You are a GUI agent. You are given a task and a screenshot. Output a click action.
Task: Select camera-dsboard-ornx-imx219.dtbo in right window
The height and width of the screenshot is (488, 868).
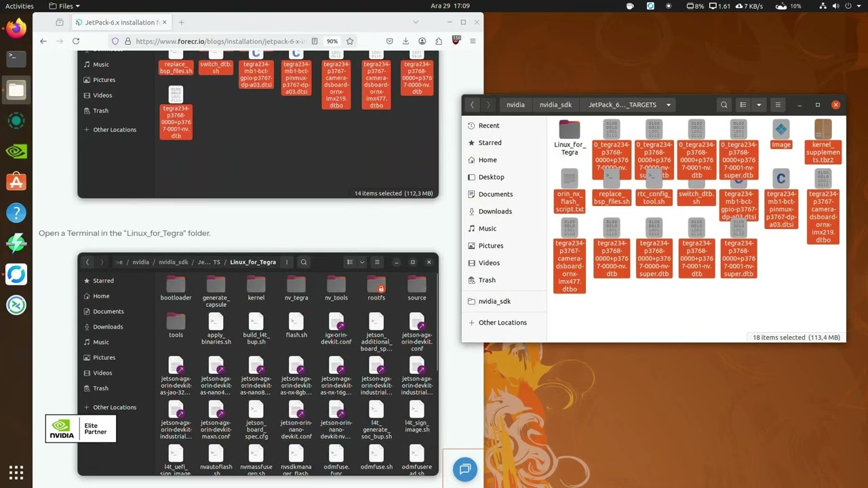pos(823,206)
